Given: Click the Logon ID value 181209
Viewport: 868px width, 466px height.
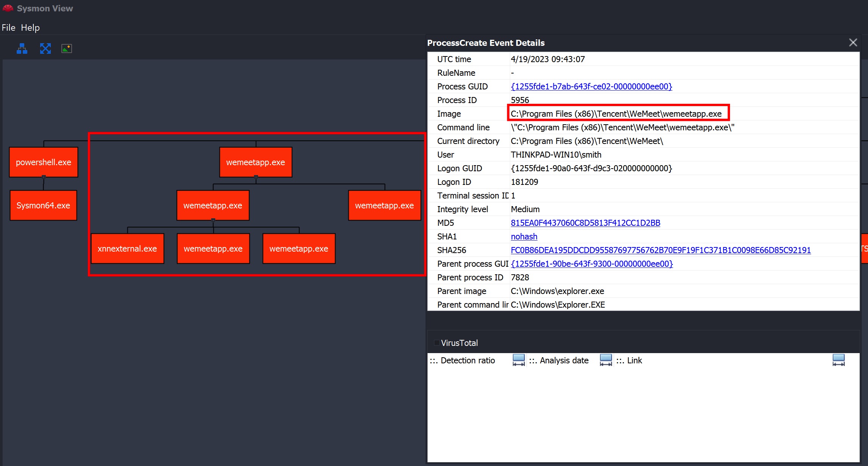Looking at the screenshot, I should (524, 182).
